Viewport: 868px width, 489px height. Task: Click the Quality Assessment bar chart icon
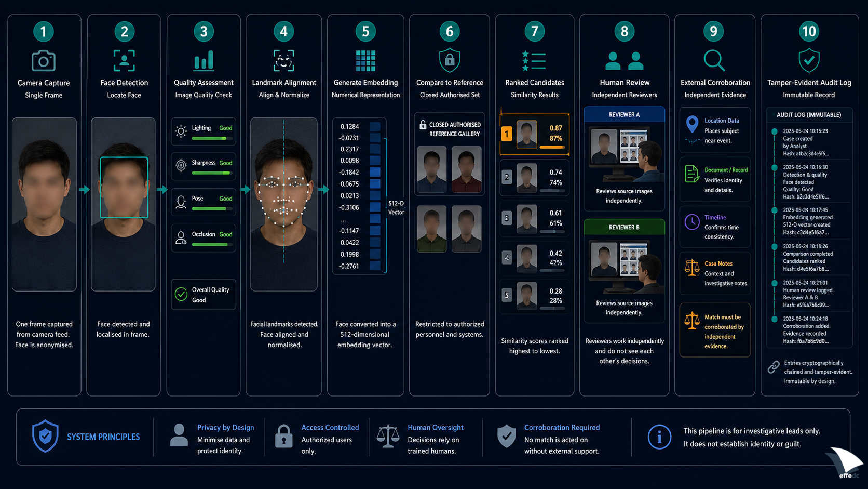204,60
